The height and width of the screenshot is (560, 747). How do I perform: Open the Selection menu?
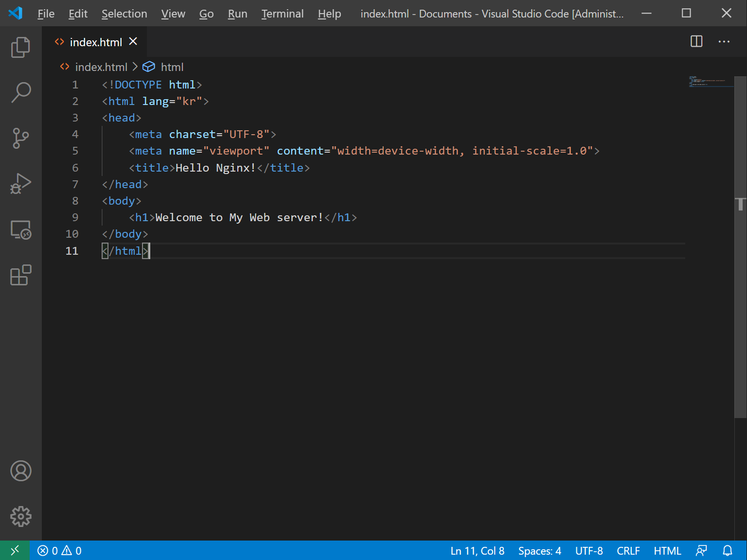124,14
